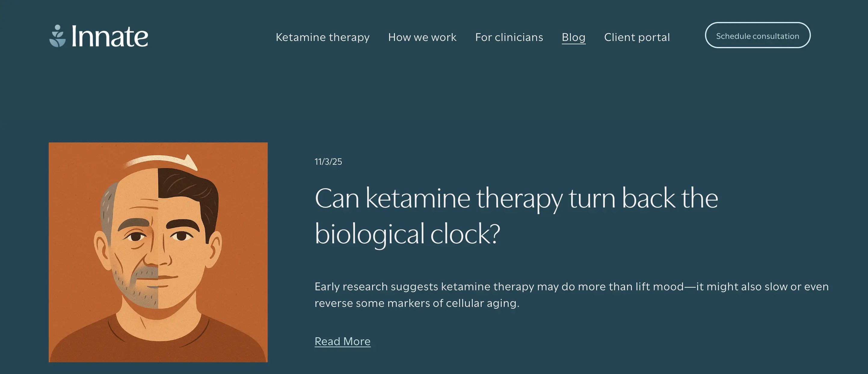Click the 11/3/25 post date
The width and height of the screenshot is (868, 374).
pos(328,162)
